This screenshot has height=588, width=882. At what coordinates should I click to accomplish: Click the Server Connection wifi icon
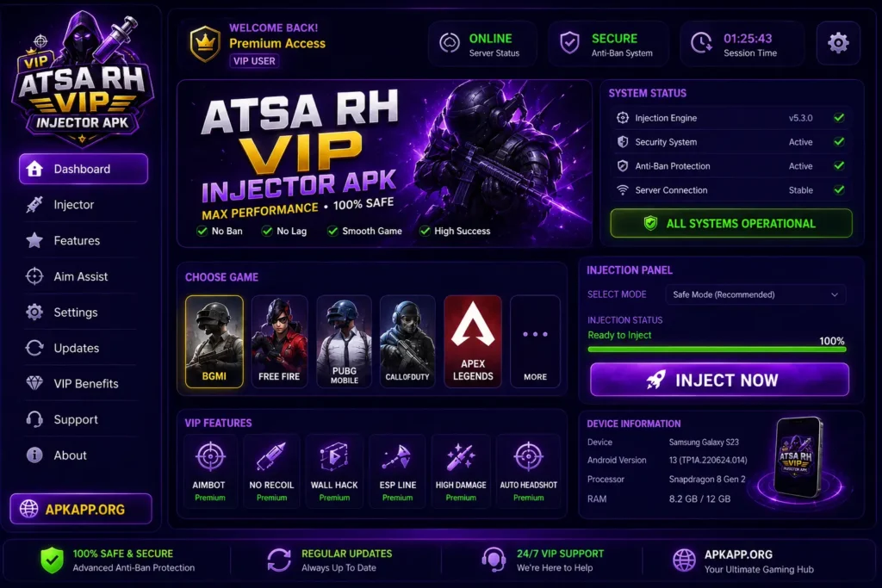click(x=623, y=190)
